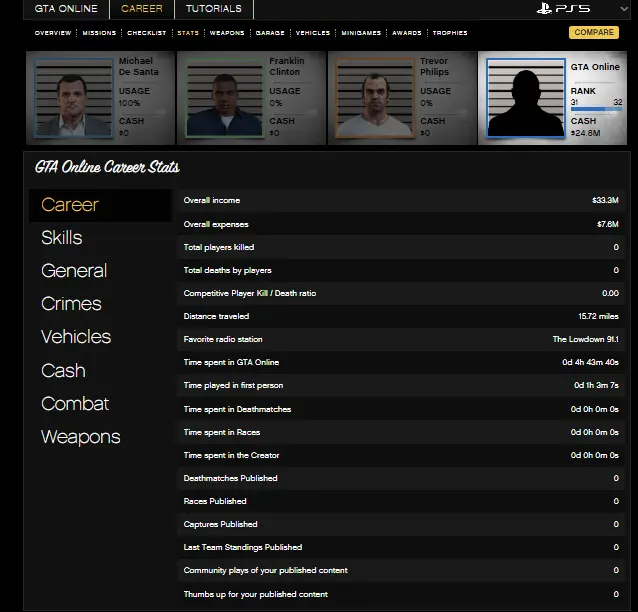Image resolution: width=638 pixels, height=612 pixels.
Task: View the Trophies section
Action: click(x=449, y=33)
